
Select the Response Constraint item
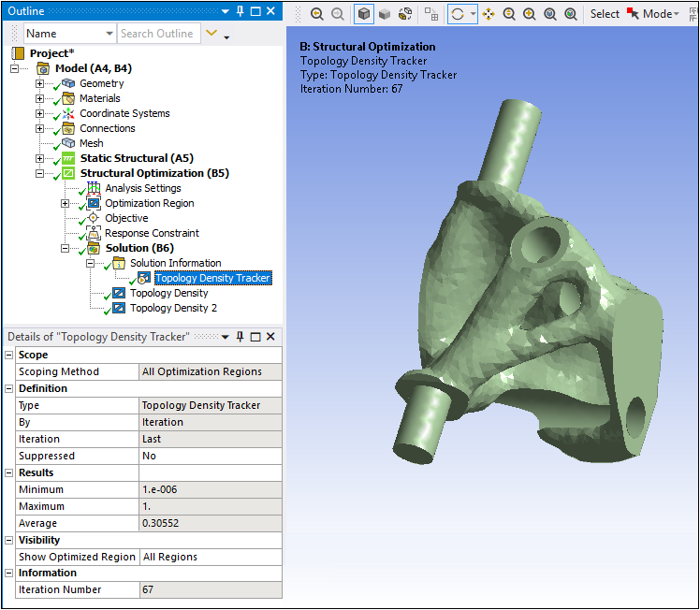click(x=152, y=233)
